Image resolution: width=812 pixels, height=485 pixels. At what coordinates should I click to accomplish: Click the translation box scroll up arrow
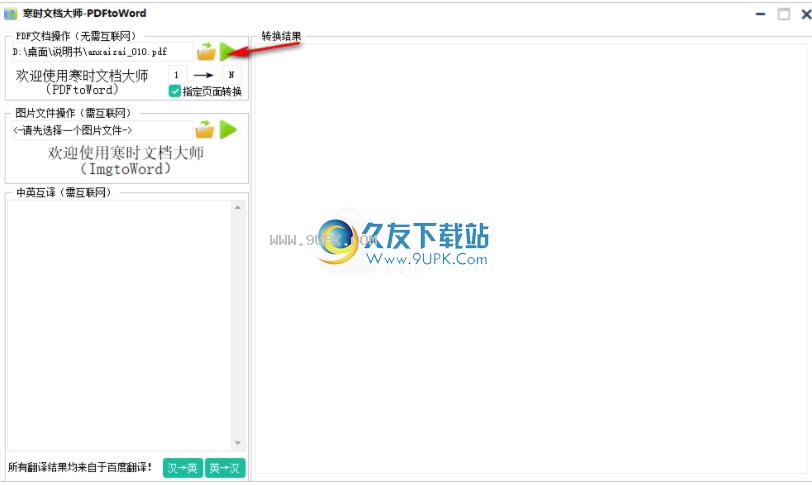tap(238, 208)
